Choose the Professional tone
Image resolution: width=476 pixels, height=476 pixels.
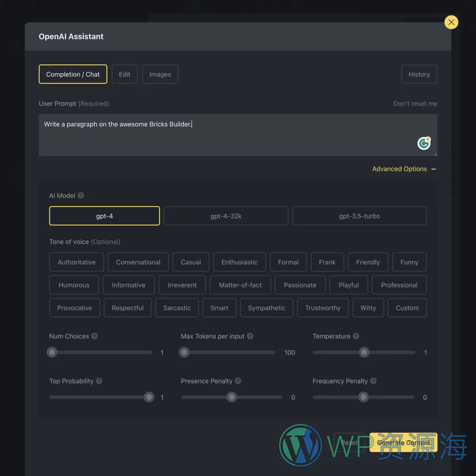[399, 285]
